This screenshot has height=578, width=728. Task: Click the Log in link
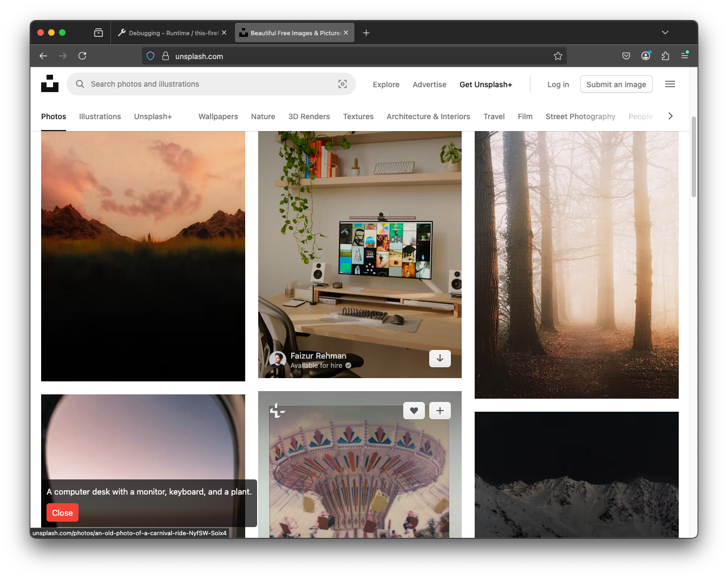point(558,85)
